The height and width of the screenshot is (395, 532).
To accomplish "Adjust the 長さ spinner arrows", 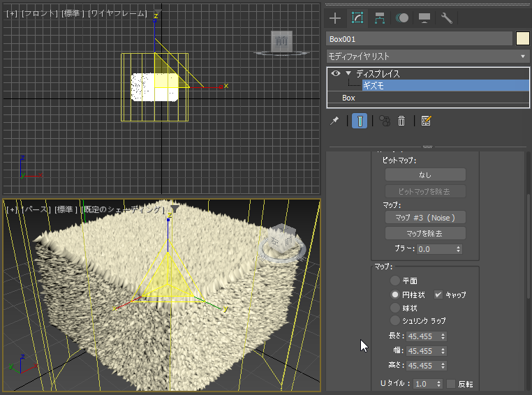I will click(x=443, y=336).
